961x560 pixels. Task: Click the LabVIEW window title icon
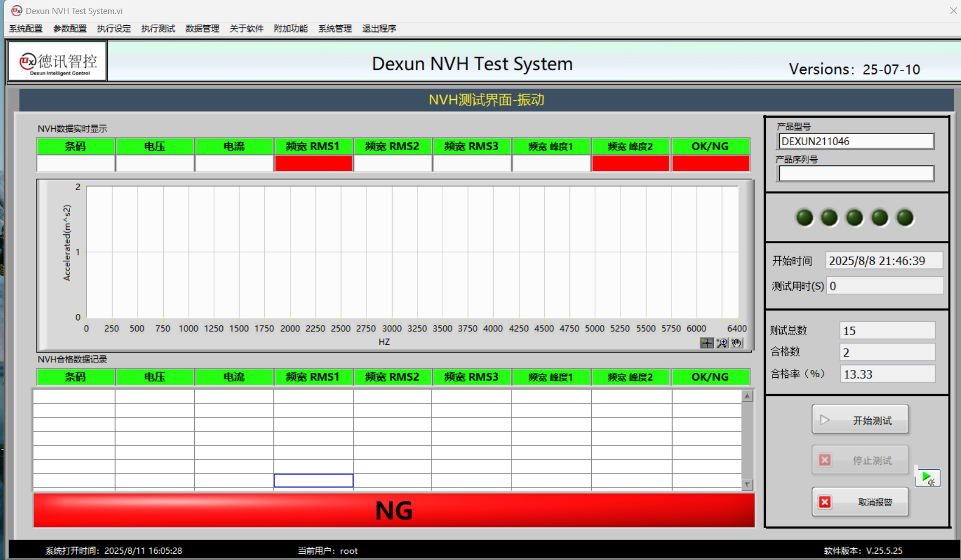point(17,11)
